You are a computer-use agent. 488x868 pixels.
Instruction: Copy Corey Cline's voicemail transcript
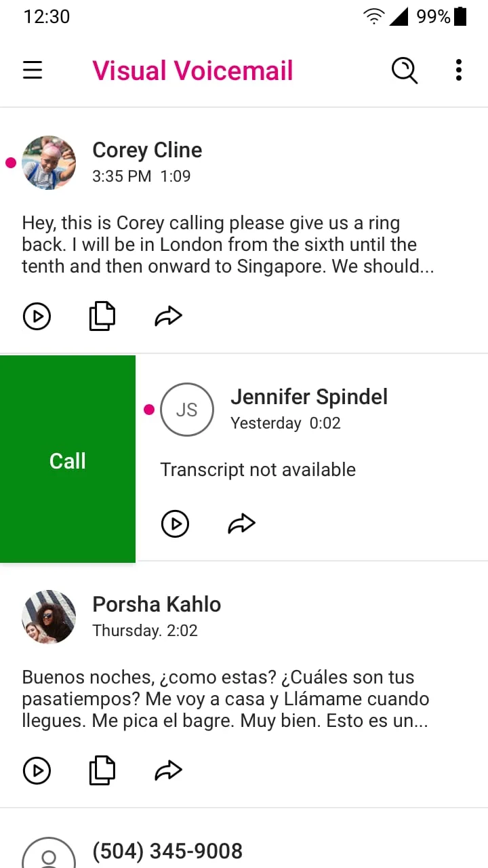pyautogui.click(x=102, y=316)
